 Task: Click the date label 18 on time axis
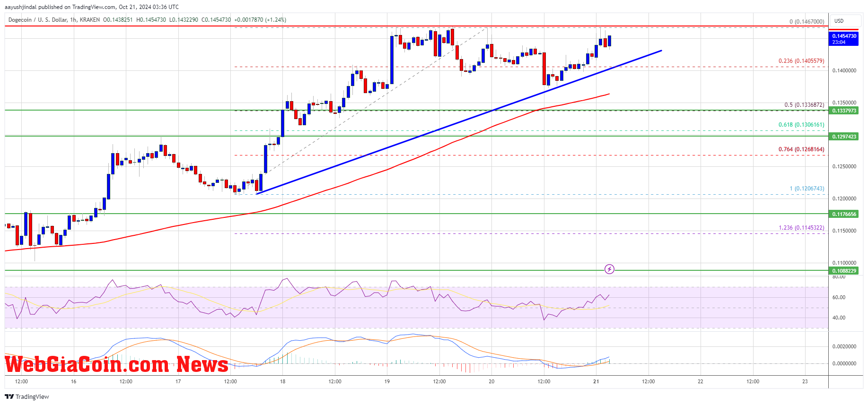tap(282, 381)
